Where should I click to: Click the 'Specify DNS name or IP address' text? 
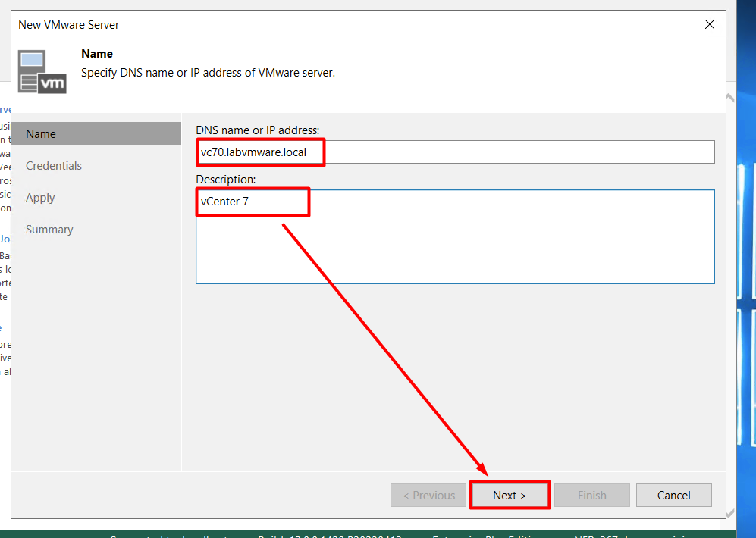click(x=208, y=73)
